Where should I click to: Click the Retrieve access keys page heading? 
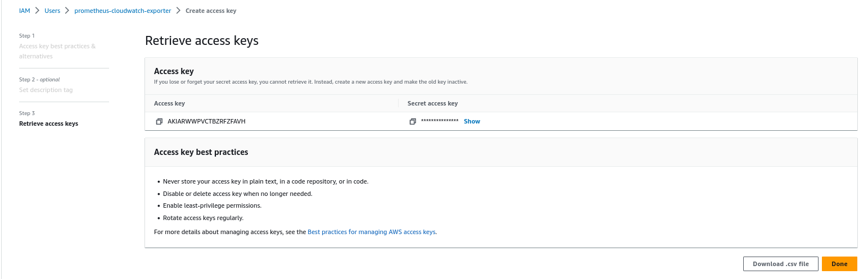[201, 40]
